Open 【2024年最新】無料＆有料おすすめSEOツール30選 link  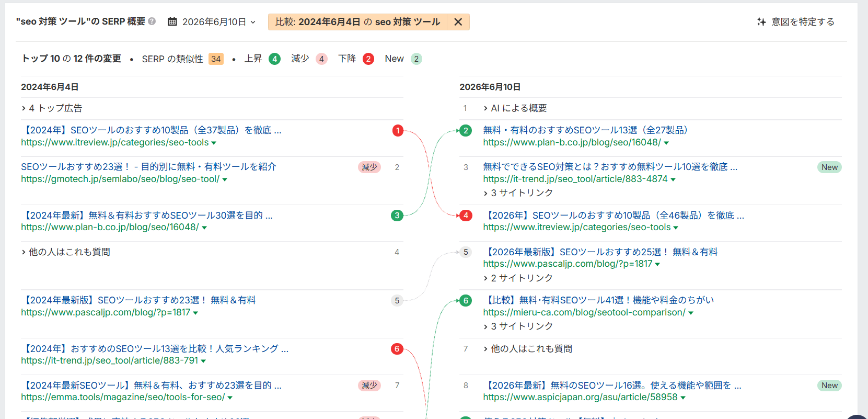(x=147, y=216)
